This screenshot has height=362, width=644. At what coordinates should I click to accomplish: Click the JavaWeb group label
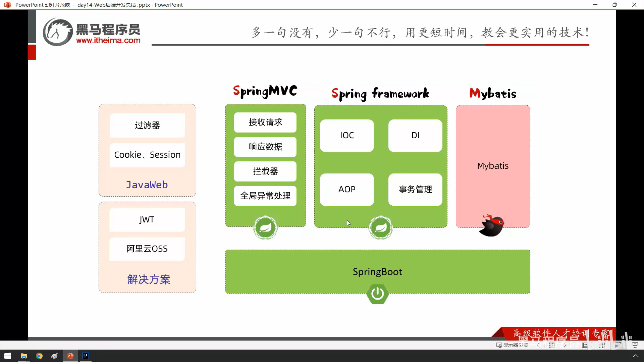147,185
